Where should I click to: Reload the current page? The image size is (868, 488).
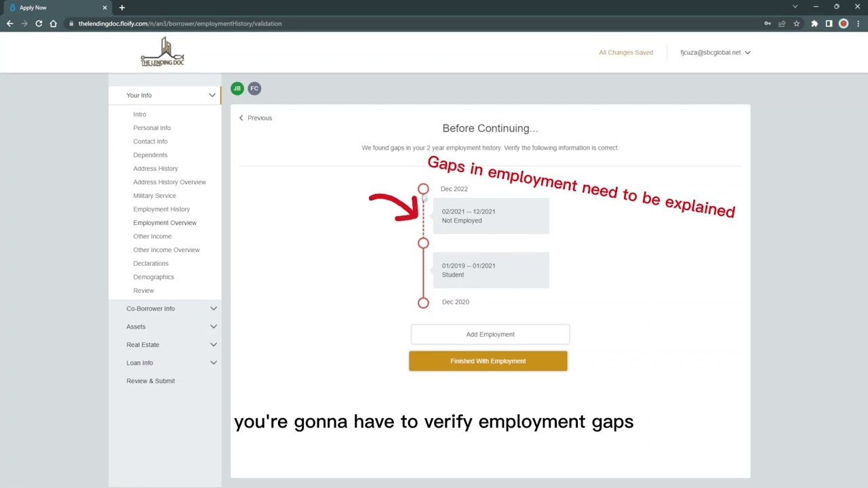39,23
